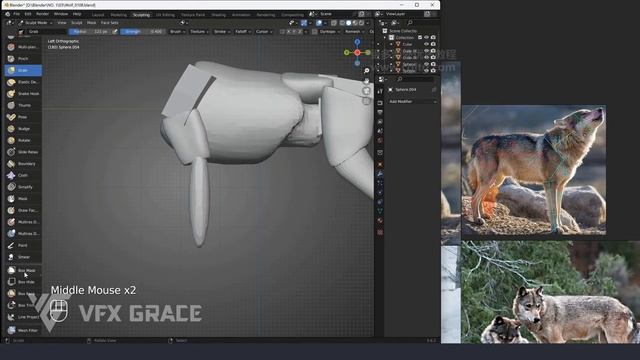Select the Draw Face Sets brush

point(23,210)
